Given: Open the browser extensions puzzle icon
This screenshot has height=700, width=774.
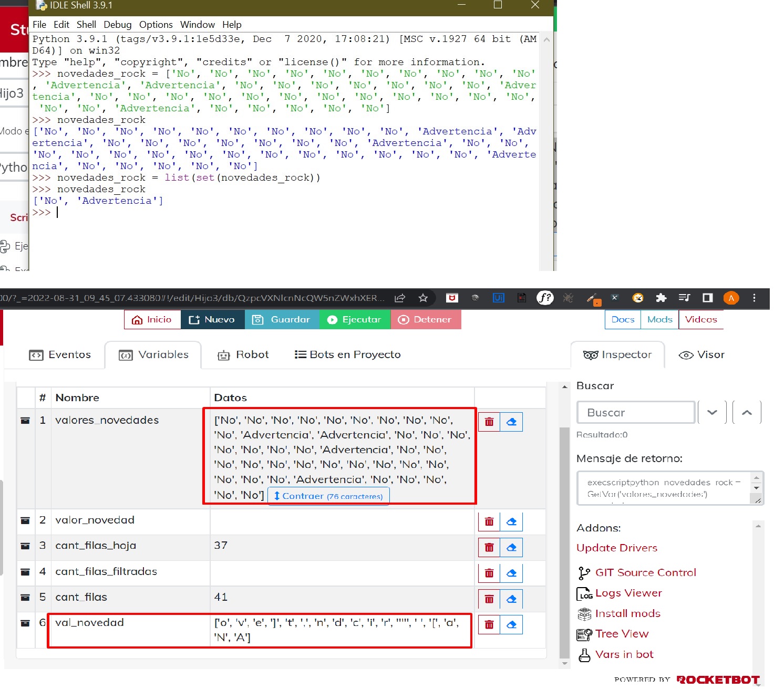Looking at the screenshot, I should pos(661,298).
